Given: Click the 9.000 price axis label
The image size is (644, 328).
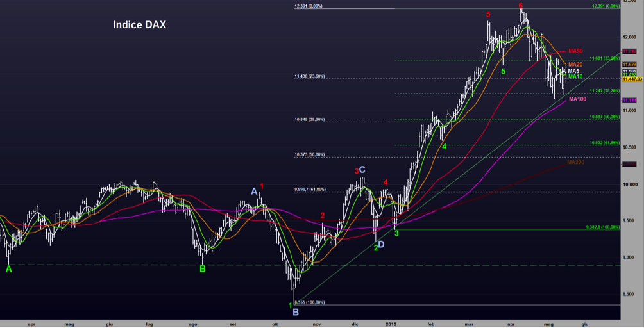Looking at the screenshot, I should pyautogui.click(x=629, y=258).
